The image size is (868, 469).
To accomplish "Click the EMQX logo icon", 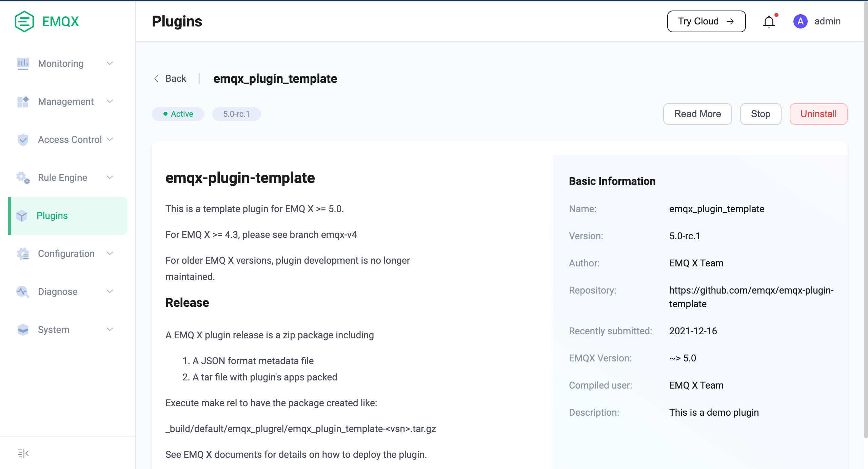I will tap(24, 21).
